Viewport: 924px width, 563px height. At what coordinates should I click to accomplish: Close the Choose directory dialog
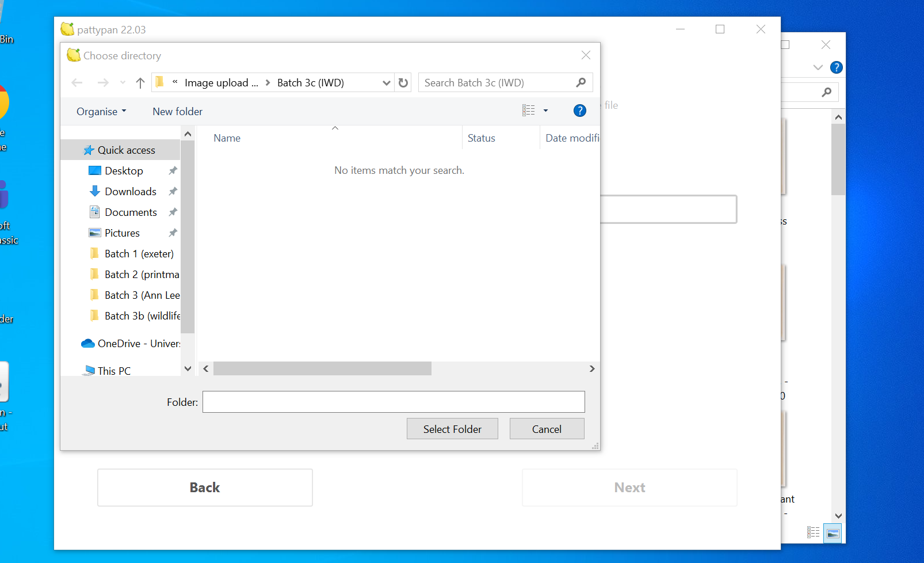pos(586,55)
